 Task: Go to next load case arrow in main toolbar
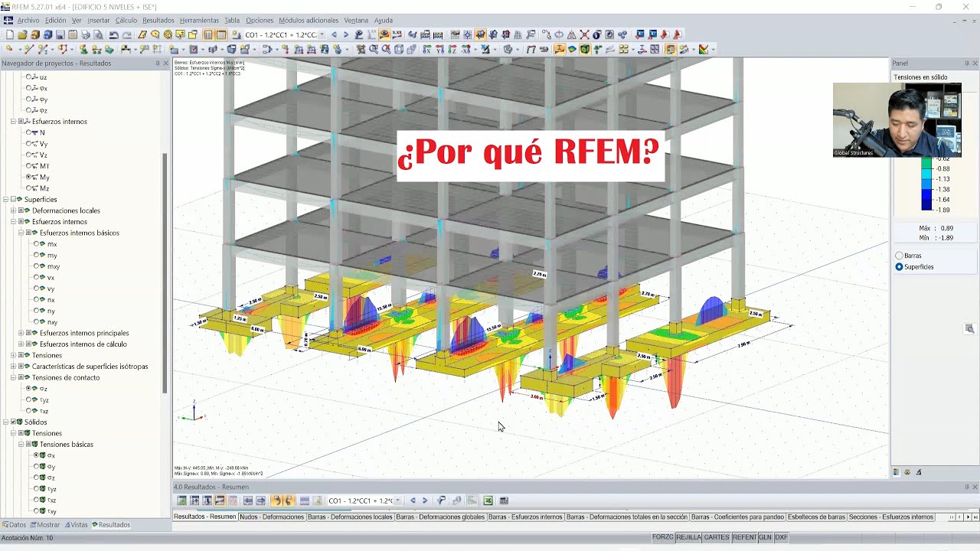pyautogui.click(x=346, y=34)
